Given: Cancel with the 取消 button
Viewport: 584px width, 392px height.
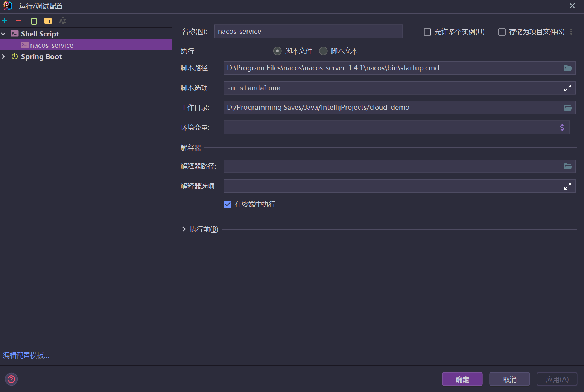Looking at the screenshot, I should tap(509, 379).
